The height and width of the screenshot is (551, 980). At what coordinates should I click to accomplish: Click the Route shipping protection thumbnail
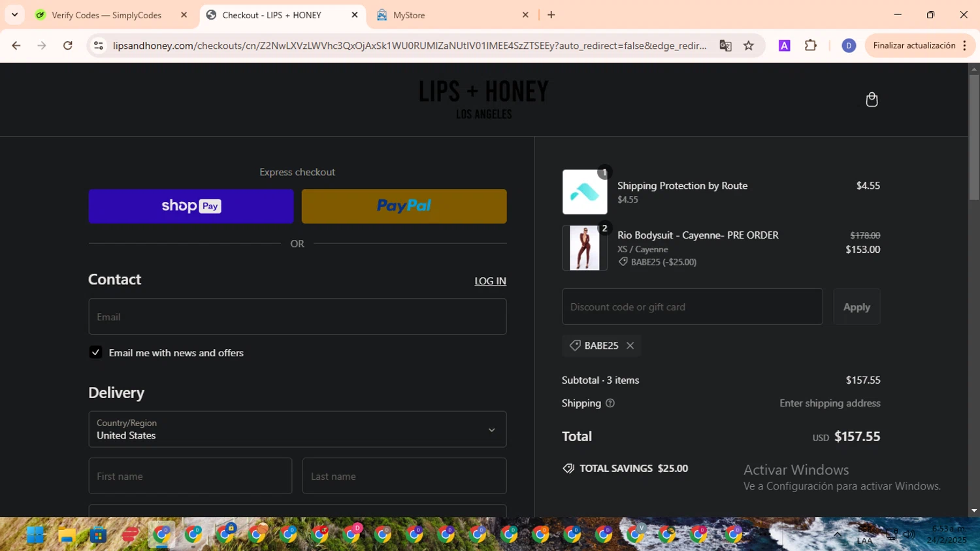pos(585,192)
